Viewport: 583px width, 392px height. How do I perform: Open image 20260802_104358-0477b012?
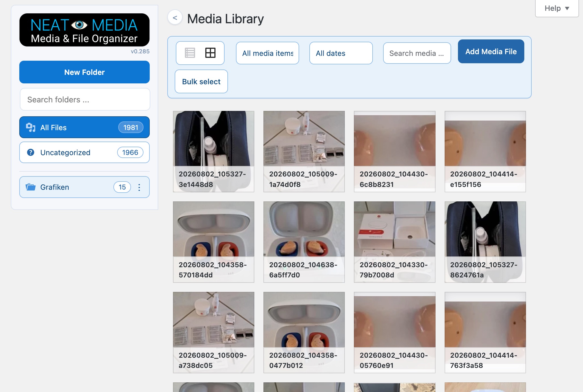(304, 332)
